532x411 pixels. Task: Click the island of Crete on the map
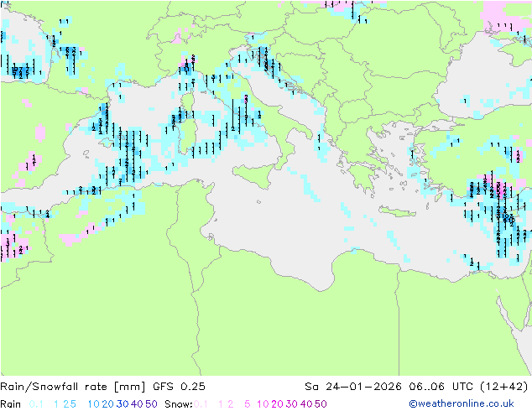click(397, 211)
